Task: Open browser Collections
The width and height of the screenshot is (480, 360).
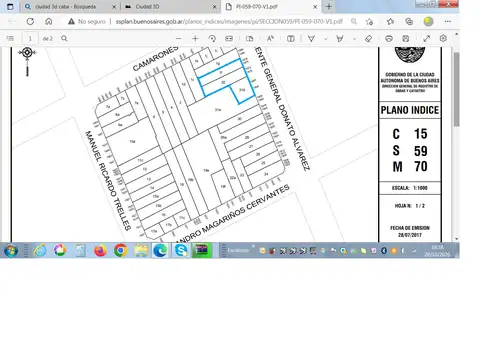Action: (x=409, y=22)
